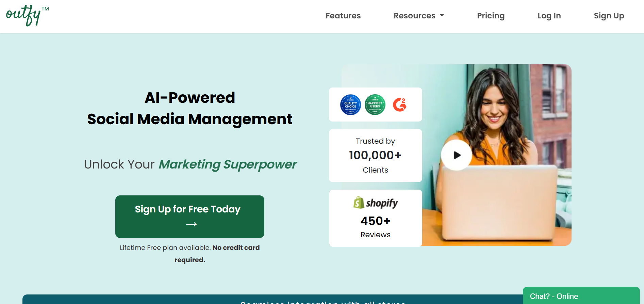Go to the Pricing page
Image resolution: width=644 pixels, height=304 pixels.
pyautogui.click(x=491, y=16)
